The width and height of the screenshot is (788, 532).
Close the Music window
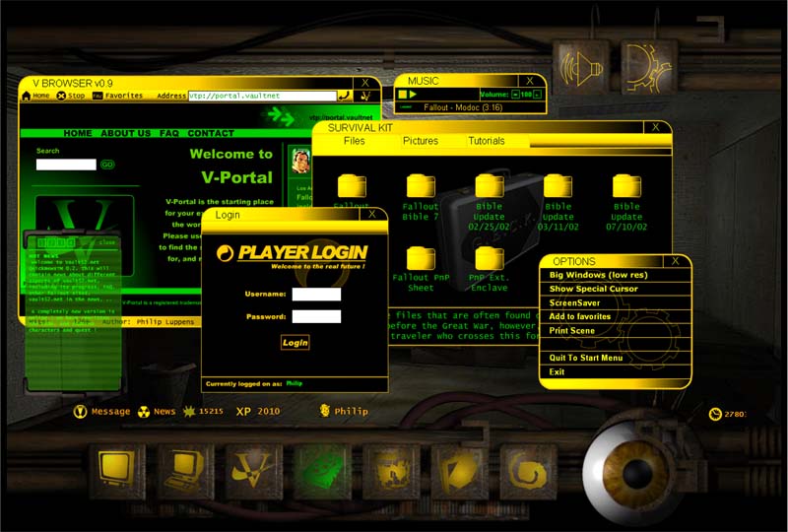530,81
